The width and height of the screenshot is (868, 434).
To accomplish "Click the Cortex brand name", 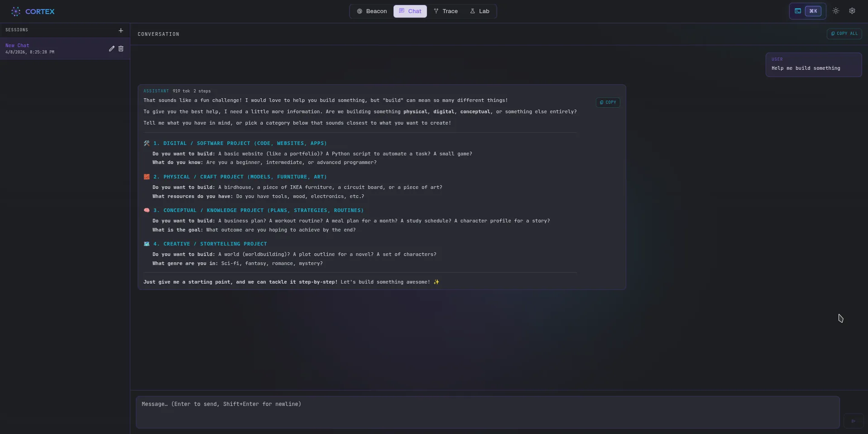I will (40, 11).
